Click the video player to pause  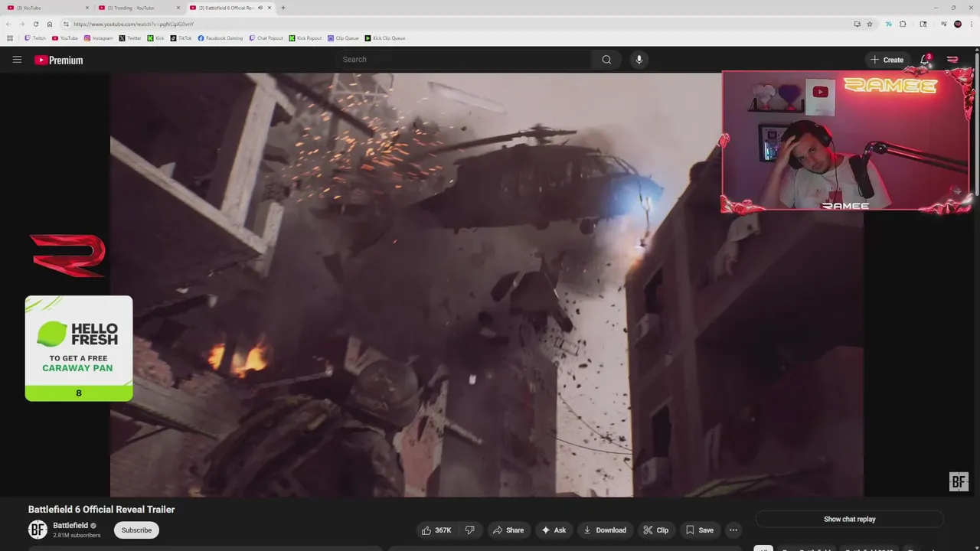click(x=487, y=285)
